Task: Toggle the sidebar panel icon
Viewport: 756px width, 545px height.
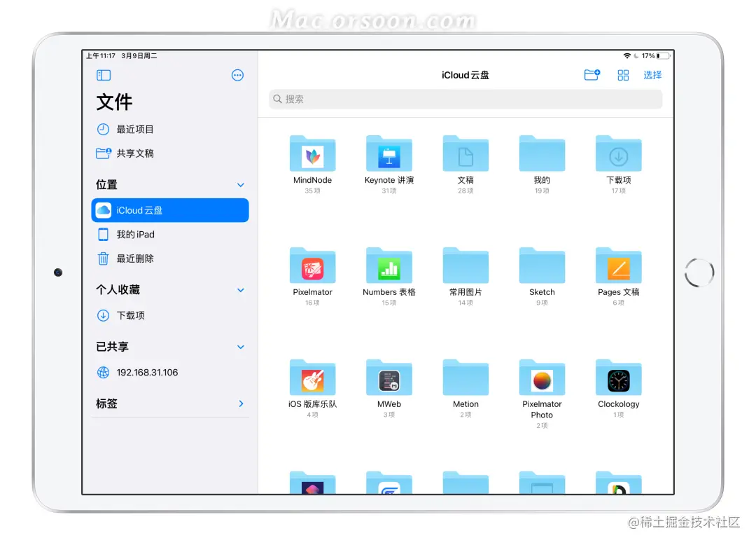Action: pyautogui.click(x=104, y=75)
